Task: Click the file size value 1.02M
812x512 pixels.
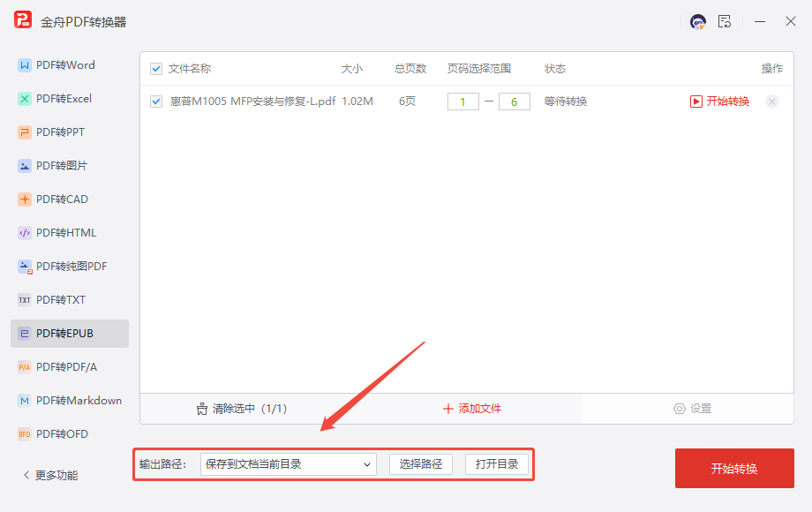Action: (357, 102)
